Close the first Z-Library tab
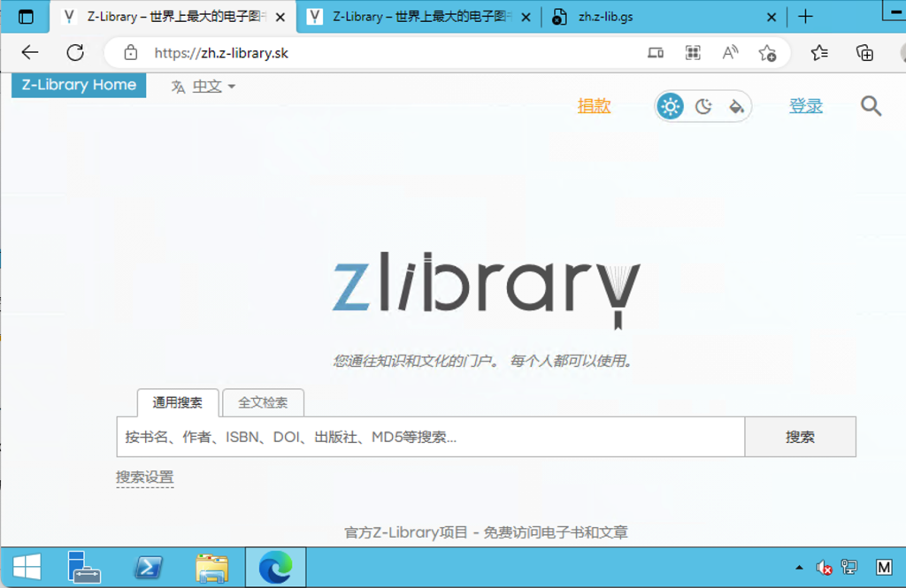The height and width of the screenshot is (588, 906). (280, 18)
